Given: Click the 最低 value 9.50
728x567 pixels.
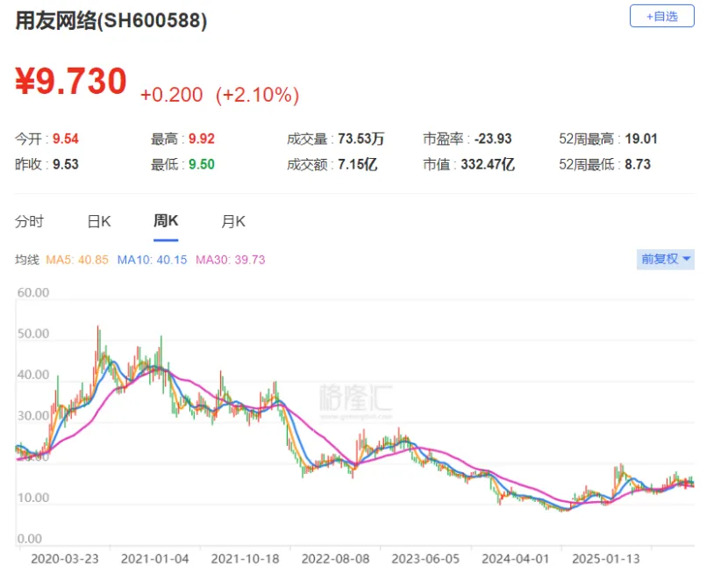Looking at the screenshot, I should tap(202, 164).
